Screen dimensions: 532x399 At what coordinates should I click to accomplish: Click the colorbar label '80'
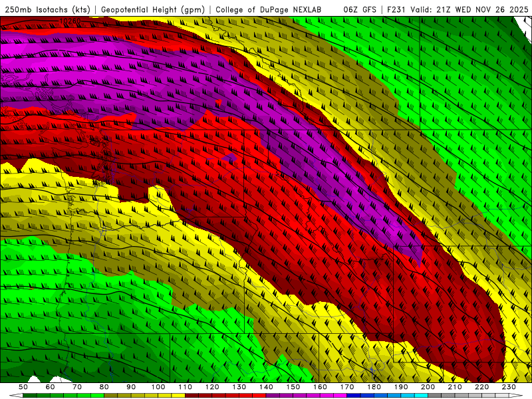(x=104, y=387)
